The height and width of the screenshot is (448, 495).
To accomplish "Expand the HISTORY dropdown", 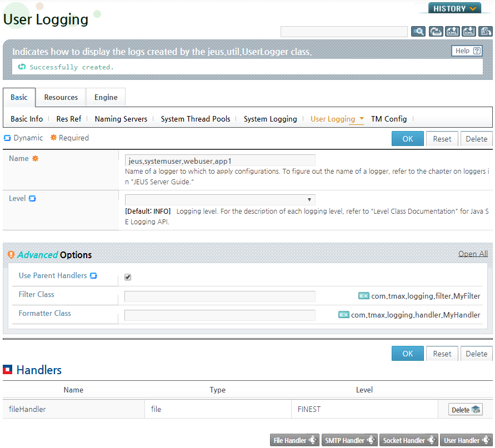I will [454, 8].
